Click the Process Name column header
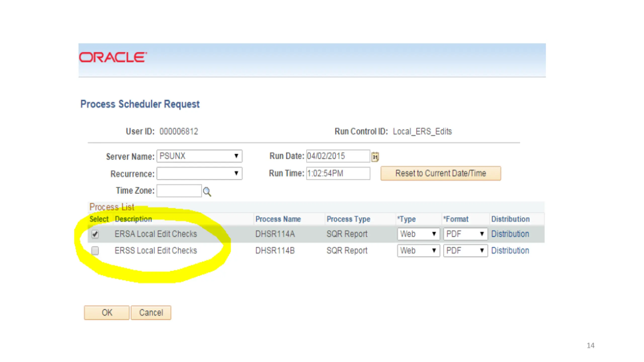The height and width of the screenshot is (362, 644). pos(278,219)
